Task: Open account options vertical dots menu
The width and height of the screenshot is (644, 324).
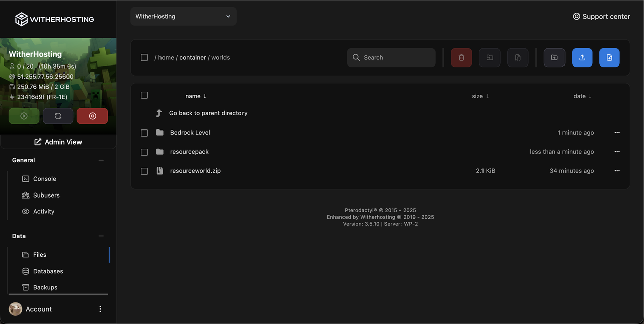Action: pyautogui.click(x=100, y=309)
